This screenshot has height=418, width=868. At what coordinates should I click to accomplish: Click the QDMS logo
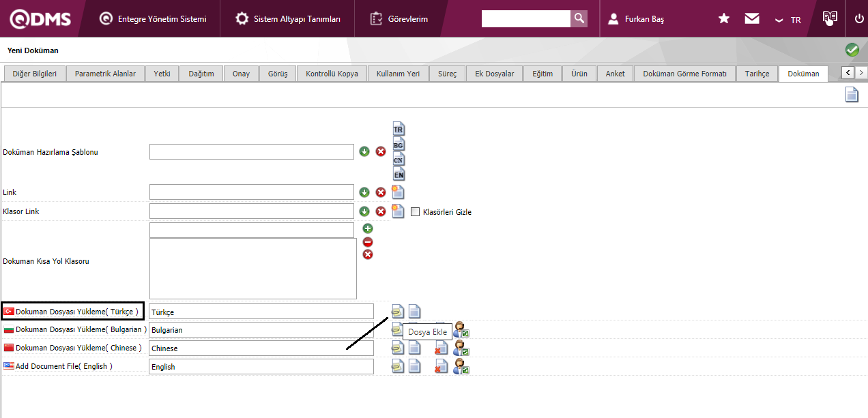(x=40, y=18)
